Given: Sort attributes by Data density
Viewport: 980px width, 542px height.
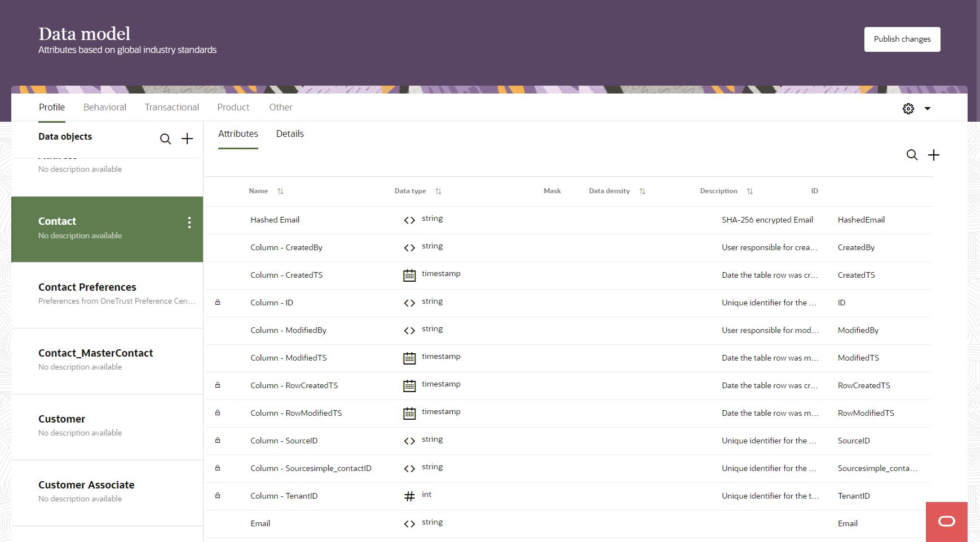Looking at the screenshot, I should (x=642, y=192).
